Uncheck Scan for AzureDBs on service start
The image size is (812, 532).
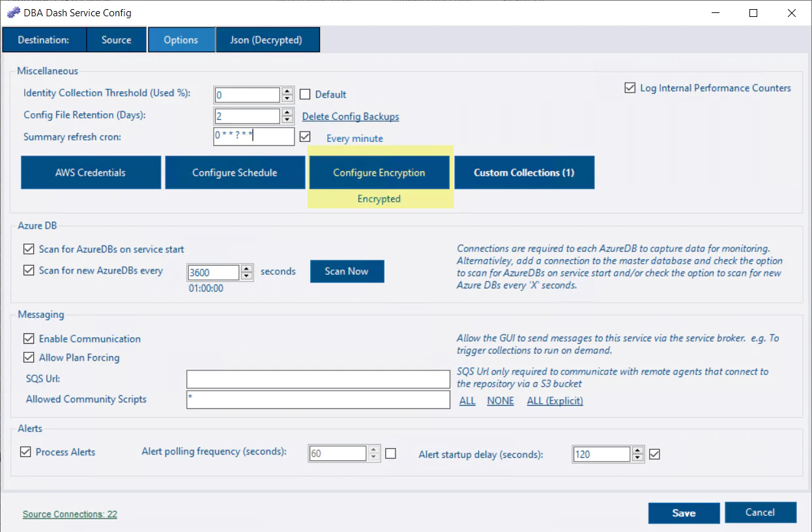pos(29,249)
